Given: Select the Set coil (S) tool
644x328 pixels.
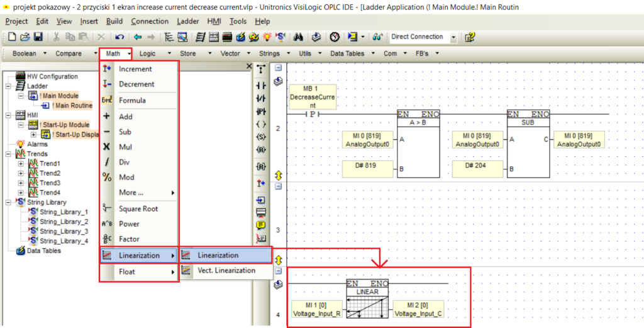Looking at the screenshot, I should click(261, 137).
